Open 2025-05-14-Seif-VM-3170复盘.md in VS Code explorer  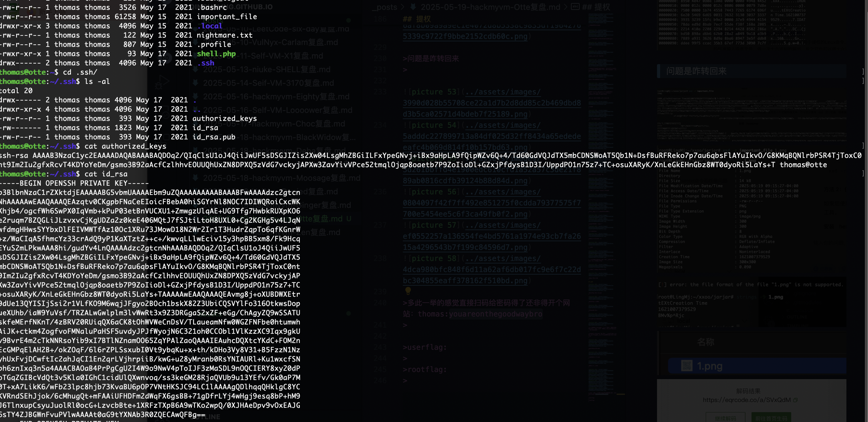(x=268, y=83)
